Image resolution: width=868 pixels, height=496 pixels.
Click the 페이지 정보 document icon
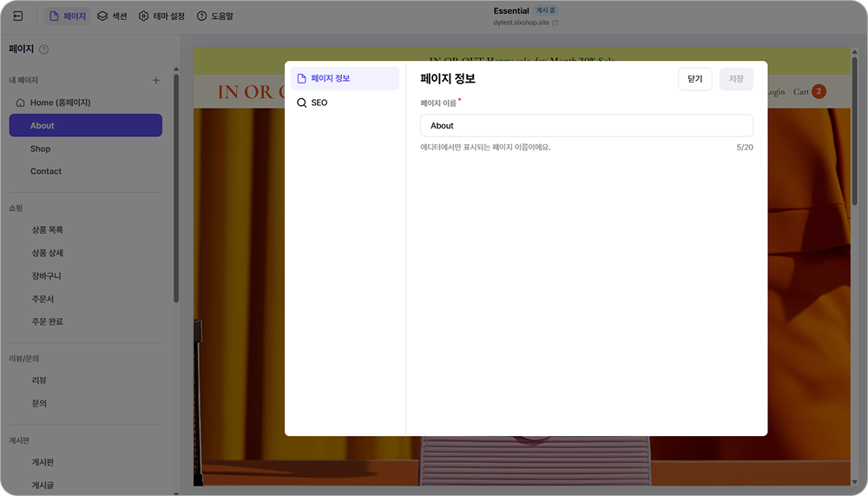coord(302,79)
